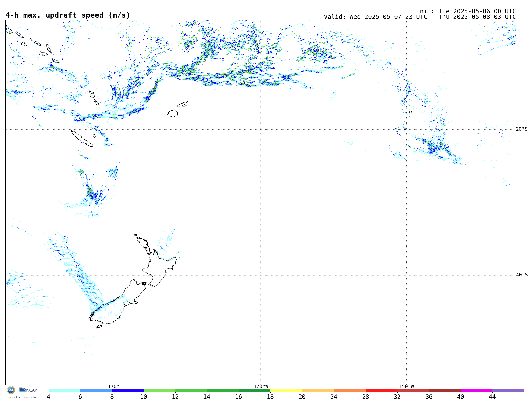The image size is (532, 400).
Task: Pick the dark blue 8–10 colorbar segment
Action: [128, 391]
